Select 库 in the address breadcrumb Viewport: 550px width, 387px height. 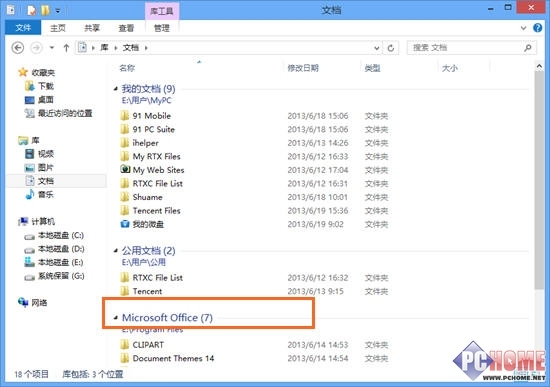tap(104, 48)
